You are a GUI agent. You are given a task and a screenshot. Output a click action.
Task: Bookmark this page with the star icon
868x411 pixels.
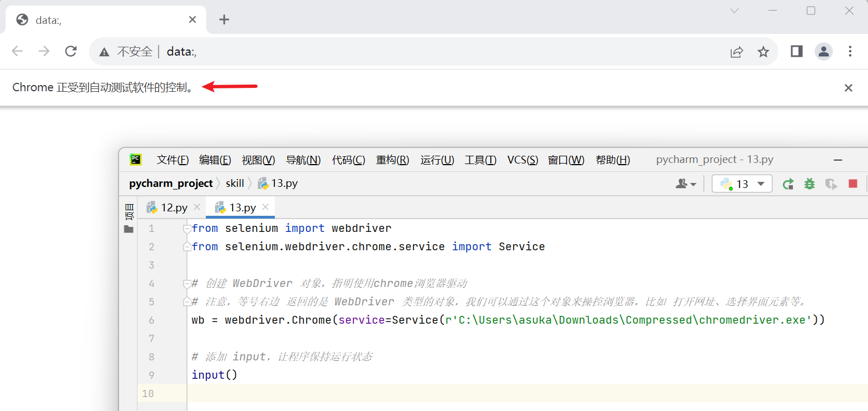(x=763, y=52)
